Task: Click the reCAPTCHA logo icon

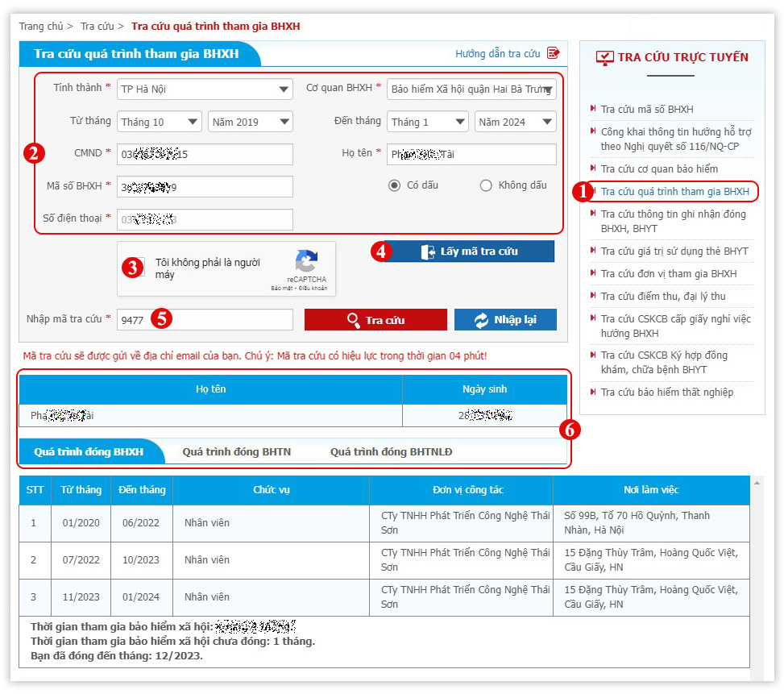Action: 306,262
